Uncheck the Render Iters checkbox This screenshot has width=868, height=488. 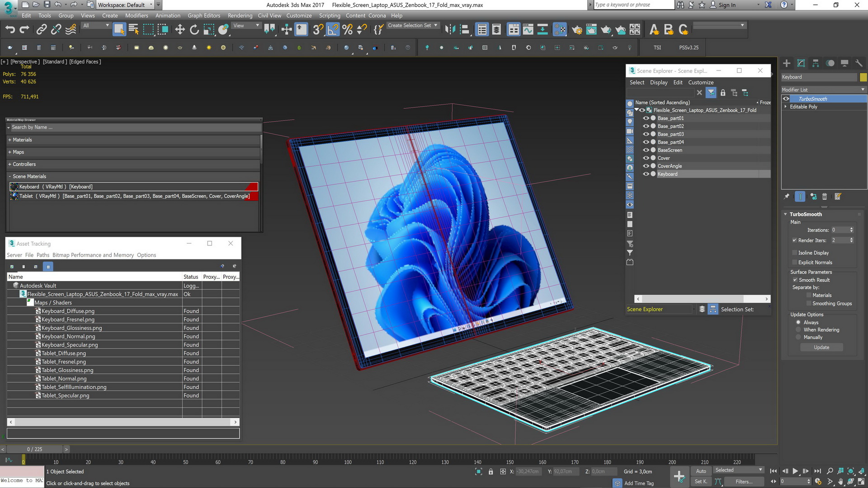(x=794, y=240)
